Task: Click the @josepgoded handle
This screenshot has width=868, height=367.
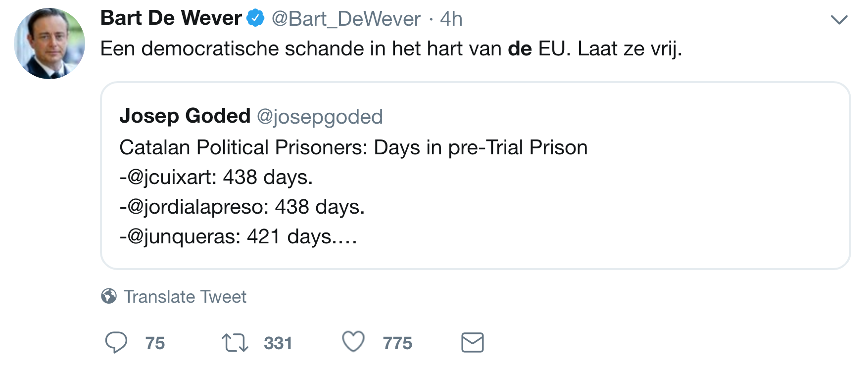Action: (x=320, y=117)
